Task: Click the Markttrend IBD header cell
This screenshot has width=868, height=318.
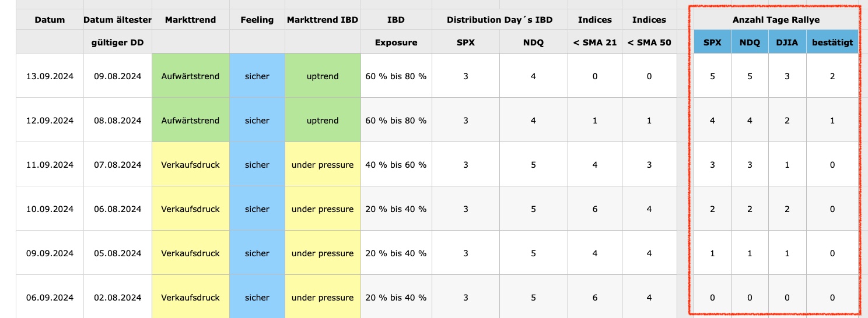Action: click(x=323, y=20)
